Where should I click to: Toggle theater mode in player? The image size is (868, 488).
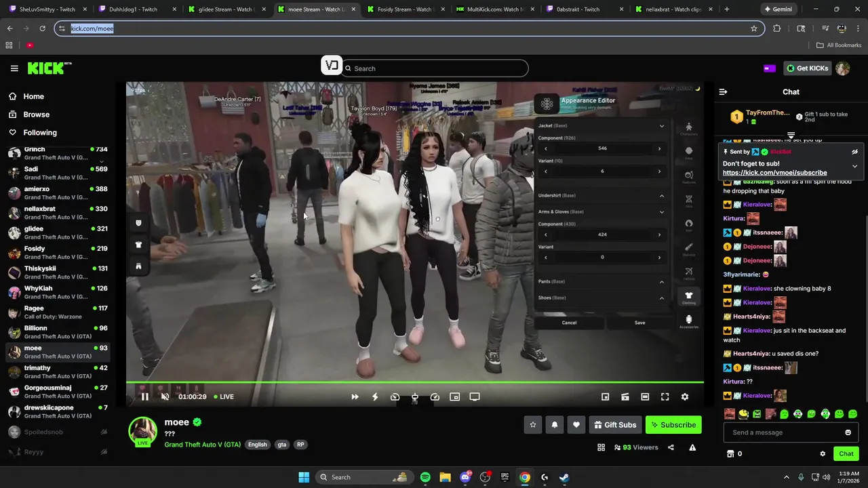[x=645, y=397]
